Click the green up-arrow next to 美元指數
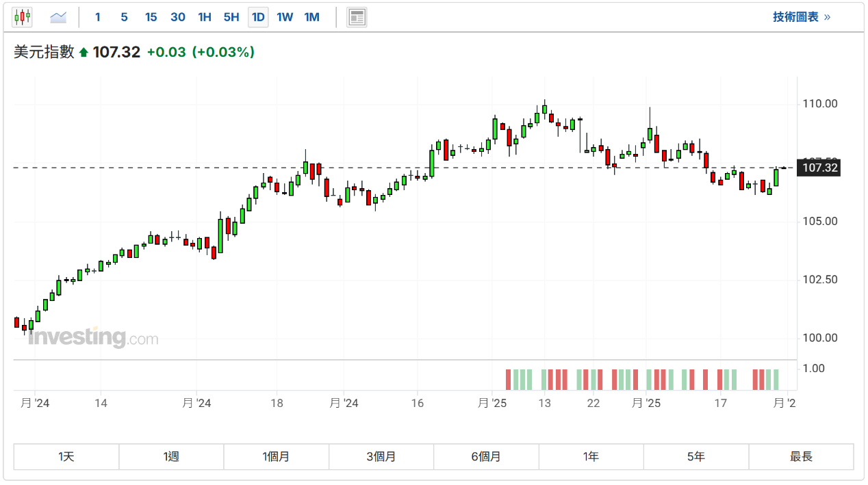 (x=84, y=53)
